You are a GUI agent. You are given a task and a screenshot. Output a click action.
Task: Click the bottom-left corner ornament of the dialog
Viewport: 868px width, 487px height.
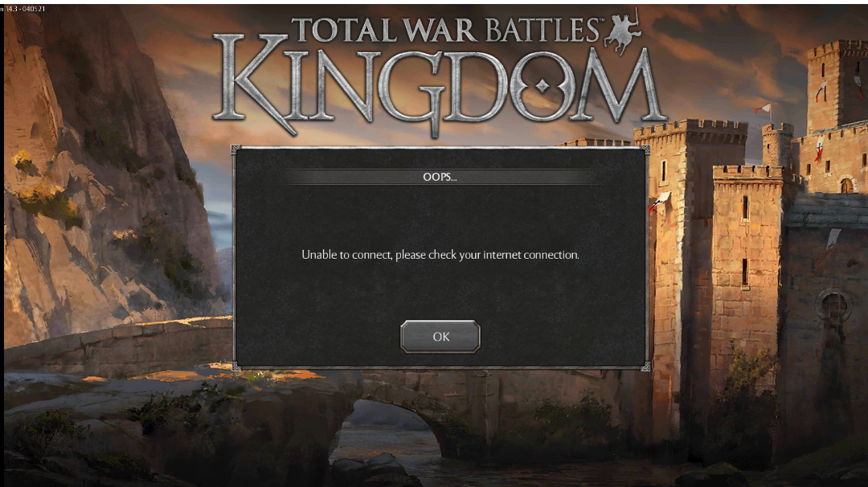[236, 366]
